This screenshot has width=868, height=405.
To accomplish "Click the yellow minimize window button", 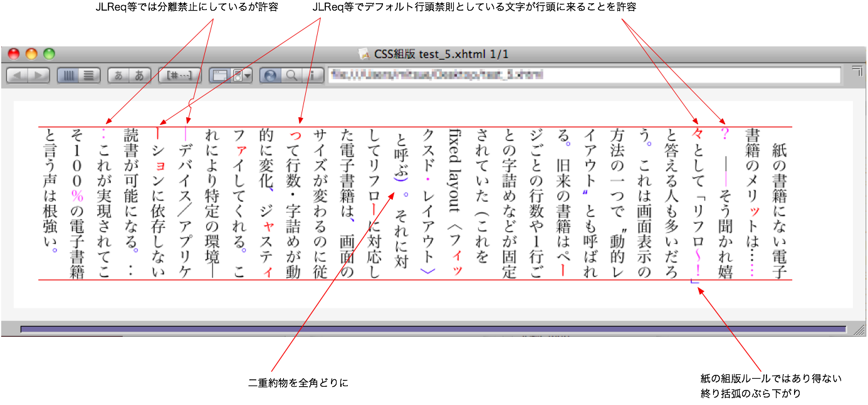I will coord(31,55).
